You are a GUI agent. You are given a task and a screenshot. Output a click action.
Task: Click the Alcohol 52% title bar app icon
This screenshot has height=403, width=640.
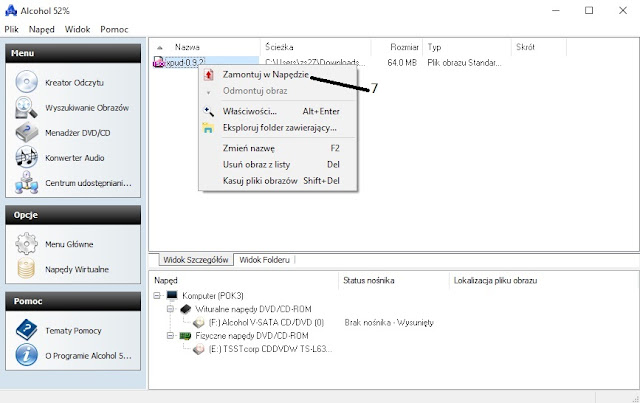[x=11, y=10]
